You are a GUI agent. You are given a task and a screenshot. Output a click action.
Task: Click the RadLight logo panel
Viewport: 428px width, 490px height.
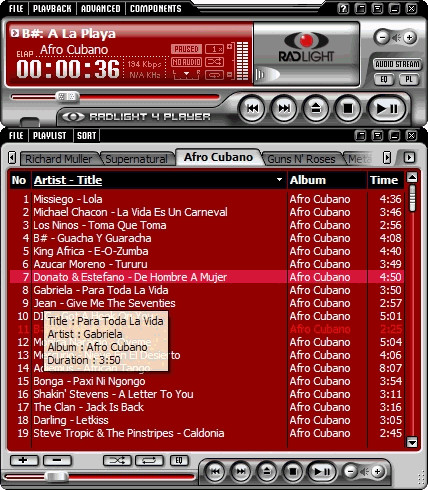click(306, 53)
